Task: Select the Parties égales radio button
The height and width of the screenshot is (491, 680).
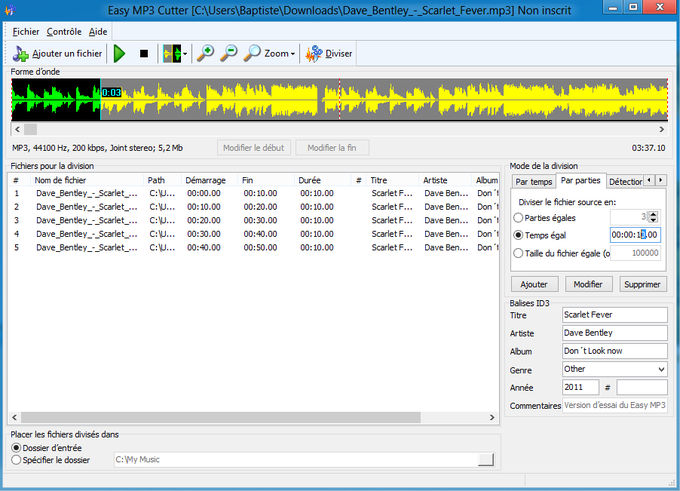Action: click(518, 218)
